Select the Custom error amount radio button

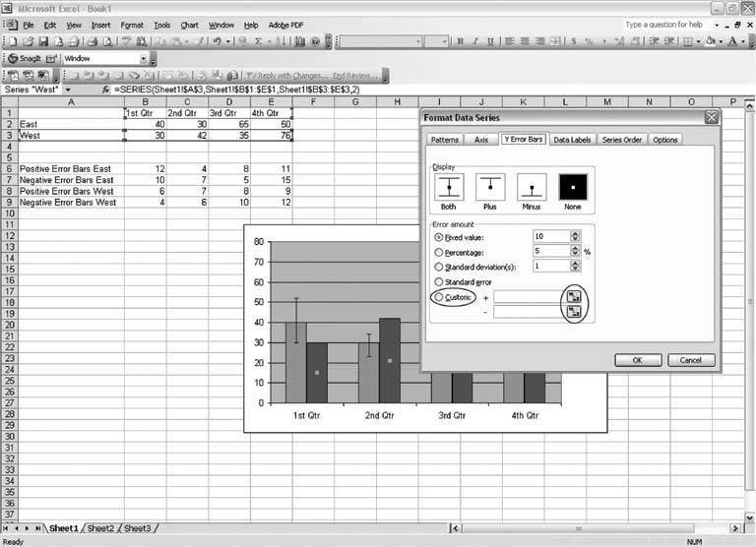pos(438,297)
